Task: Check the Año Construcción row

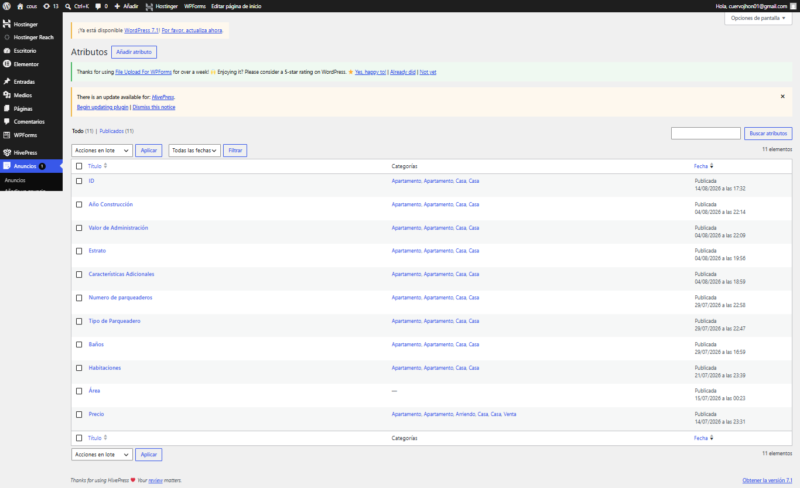Action: coord(79,204)
